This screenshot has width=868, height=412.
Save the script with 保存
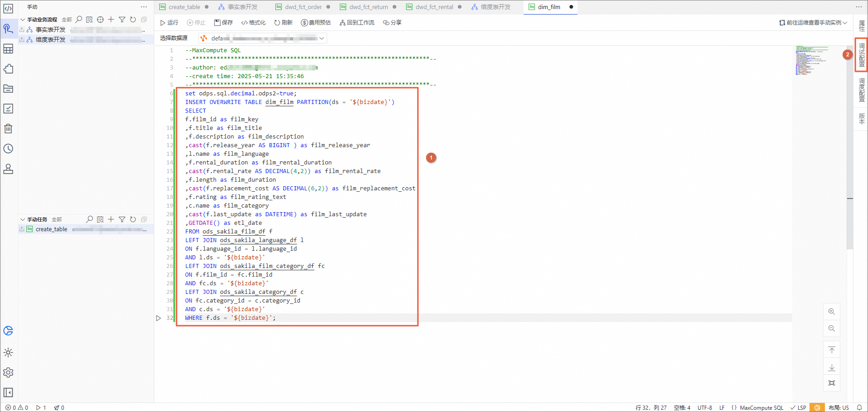(x=223, y=23)
